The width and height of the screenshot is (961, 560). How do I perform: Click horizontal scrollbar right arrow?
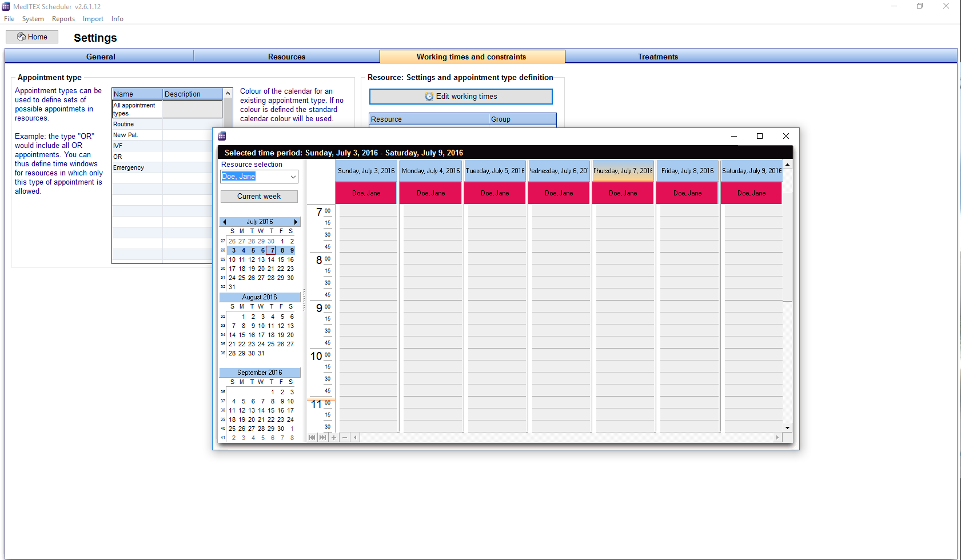coord(777,438)
